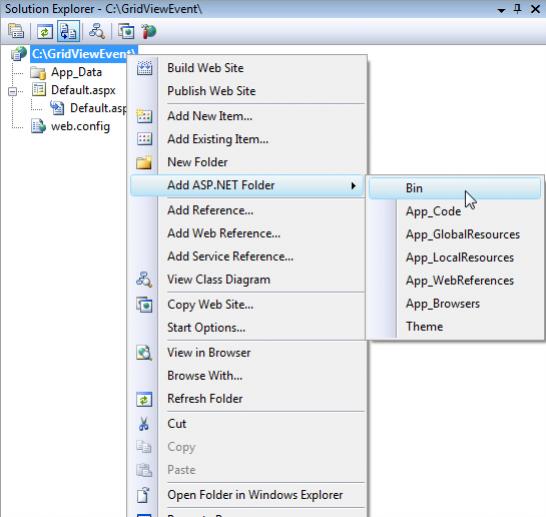Click the Build Web Site icon
The width and height of the screenshot is (546, 517).
tap(145, 68)
